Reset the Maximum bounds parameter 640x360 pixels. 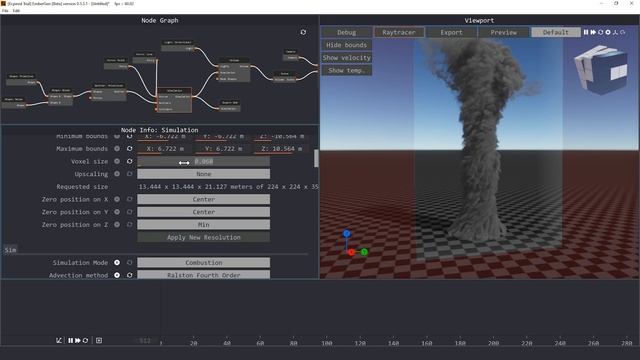129,149
